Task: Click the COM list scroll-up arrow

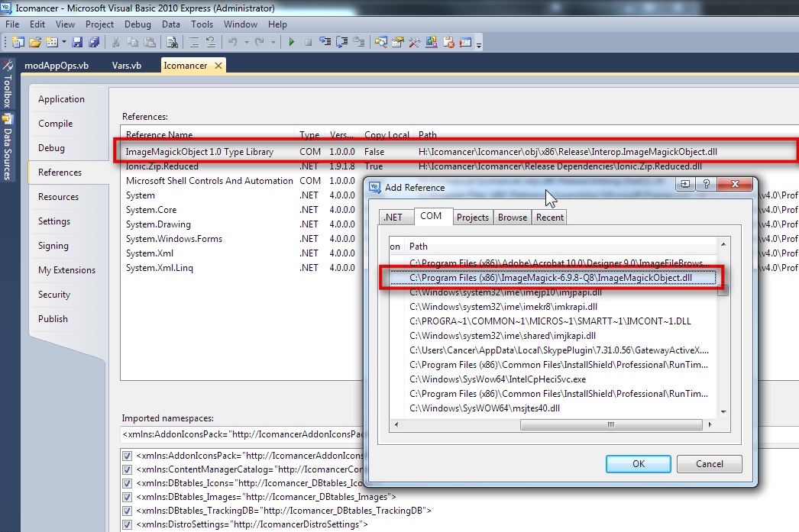Action: [723, 245]
